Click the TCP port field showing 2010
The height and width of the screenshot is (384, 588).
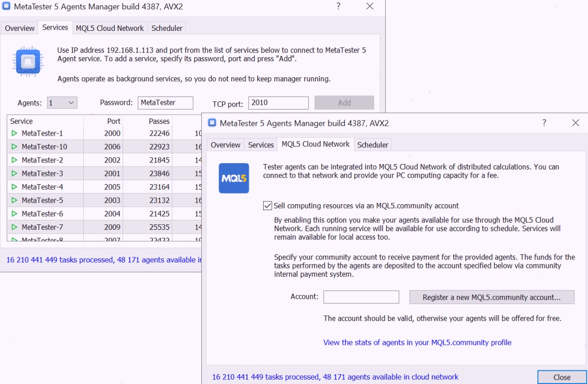(278, 103)
